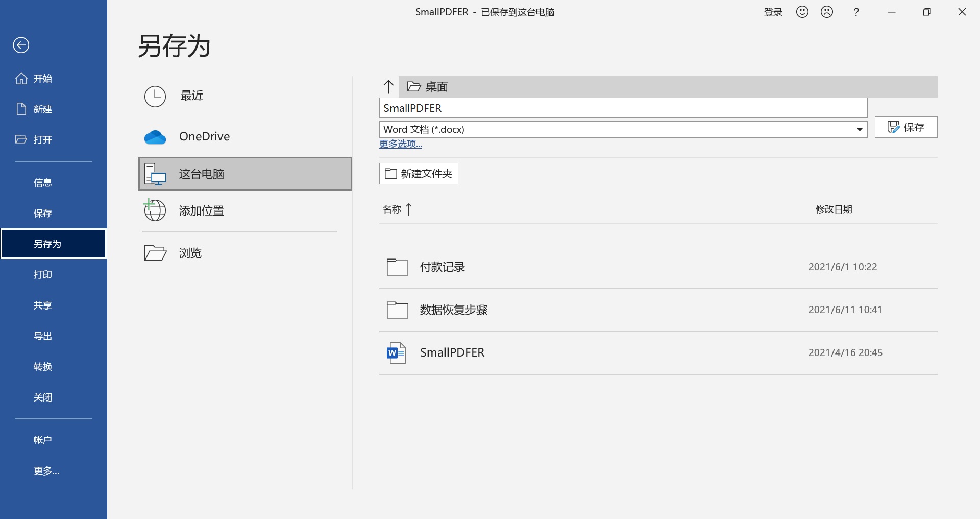This screenshot has width=980, height=519.
Task: Open 更多... in the sidebar
Action: click(46, 471)
